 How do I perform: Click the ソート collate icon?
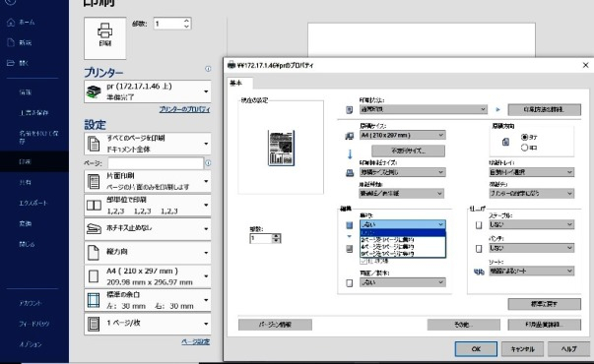coord(479,272)
